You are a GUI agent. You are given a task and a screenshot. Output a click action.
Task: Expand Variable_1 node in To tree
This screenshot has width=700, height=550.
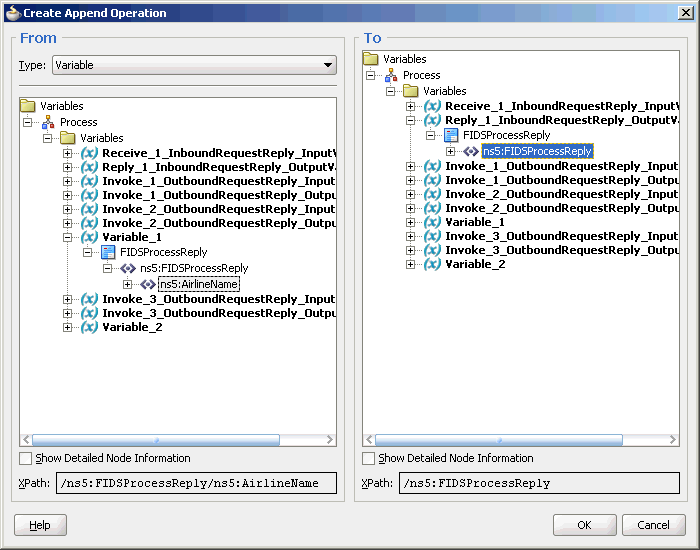click(410, 222)
